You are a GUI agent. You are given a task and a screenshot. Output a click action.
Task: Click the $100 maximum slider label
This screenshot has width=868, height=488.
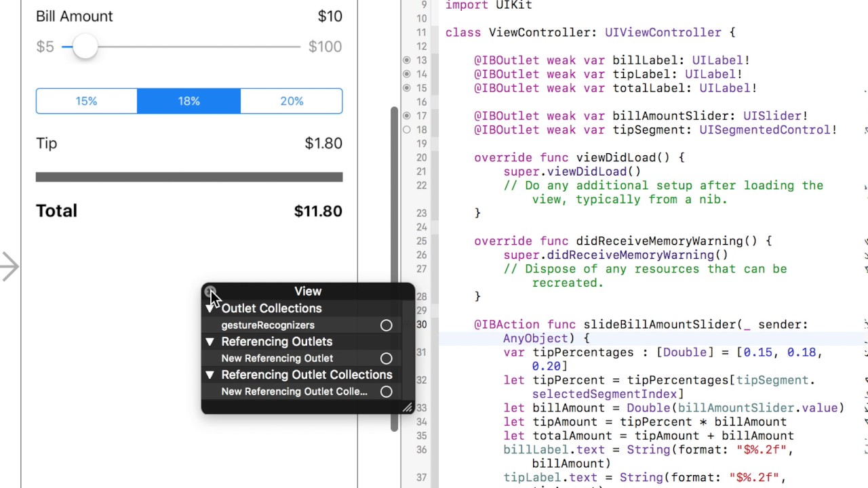tap(325, 47)
